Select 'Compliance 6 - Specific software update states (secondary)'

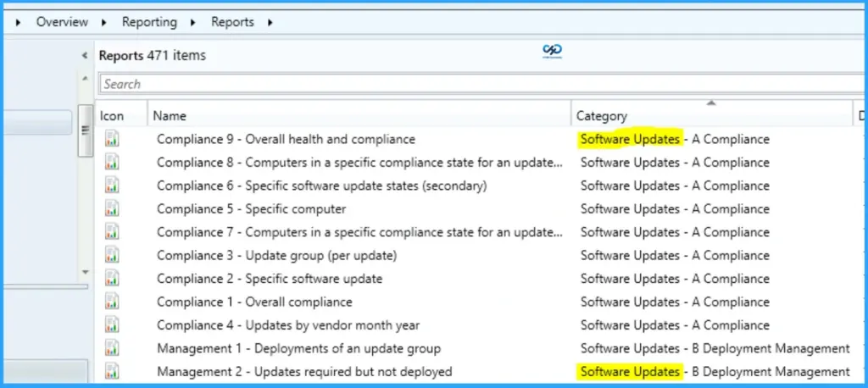[321, 186]
